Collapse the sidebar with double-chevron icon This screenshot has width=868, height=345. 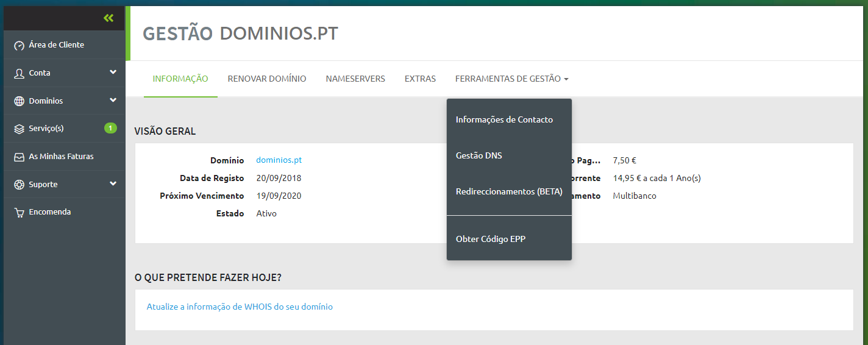coord(108,18)
